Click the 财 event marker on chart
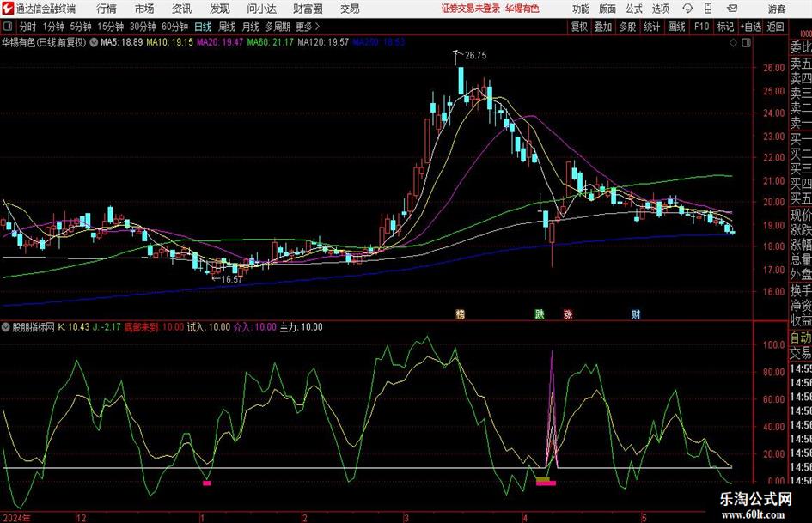 coord(636,313)
